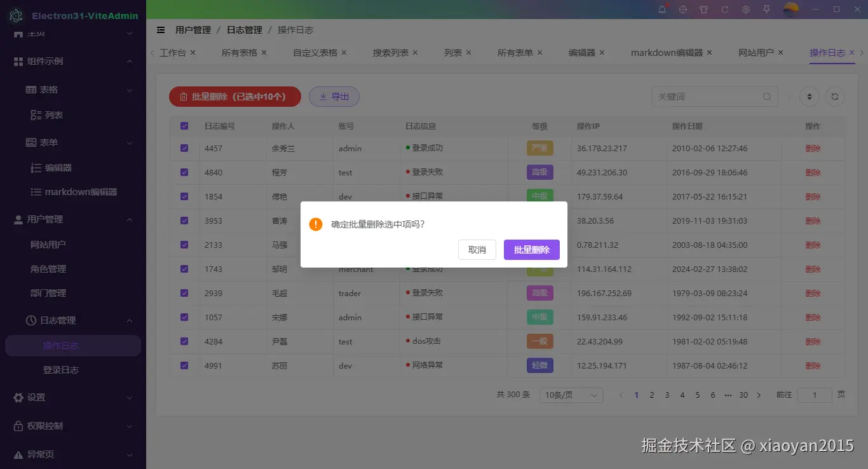Viewport: 868px width, 469px height.
Task: Close the 工作台 tab with its X
Action: (x=193, y=52)
